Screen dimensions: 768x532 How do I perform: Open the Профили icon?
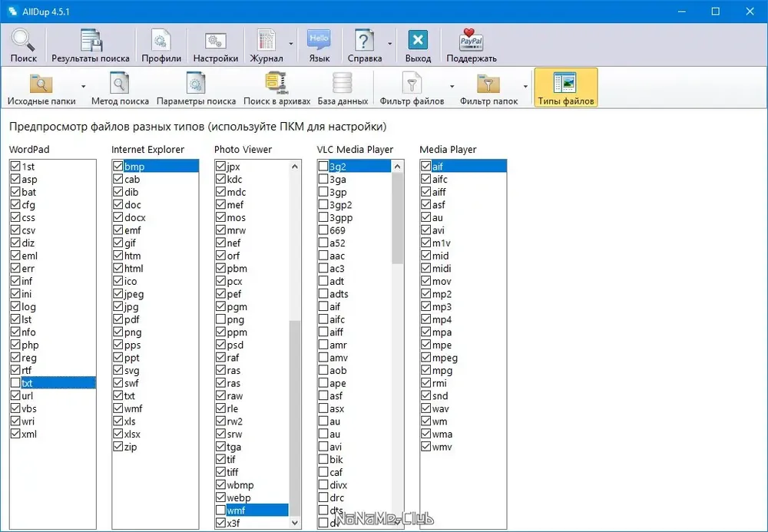161,41
